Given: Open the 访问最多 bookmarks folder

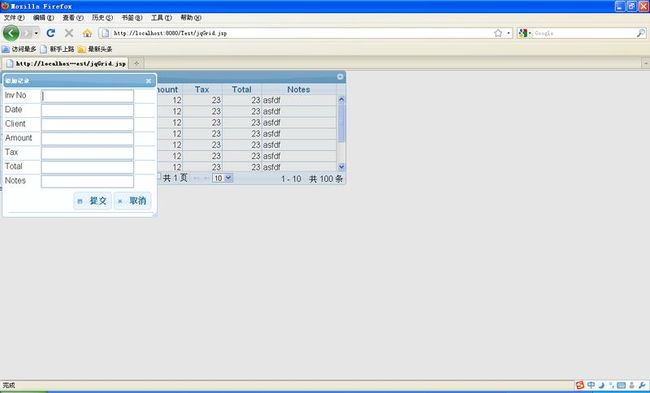Looking at the screenshot, I should pyautogui.click(x=19, y=49).
